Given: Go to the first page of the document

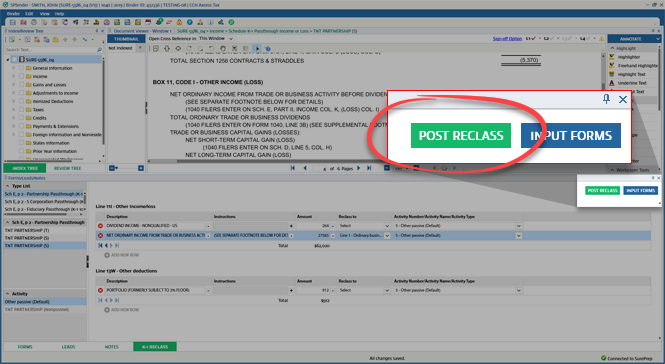Looking at the screenshot, I should pos(293,168).
